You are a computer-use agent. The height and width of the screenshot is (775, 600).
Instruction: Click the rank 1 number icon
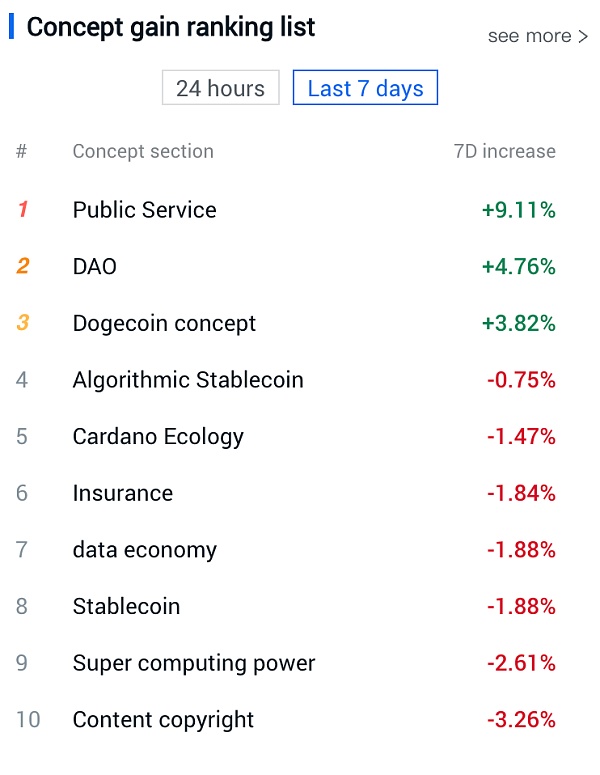[22, 210]
